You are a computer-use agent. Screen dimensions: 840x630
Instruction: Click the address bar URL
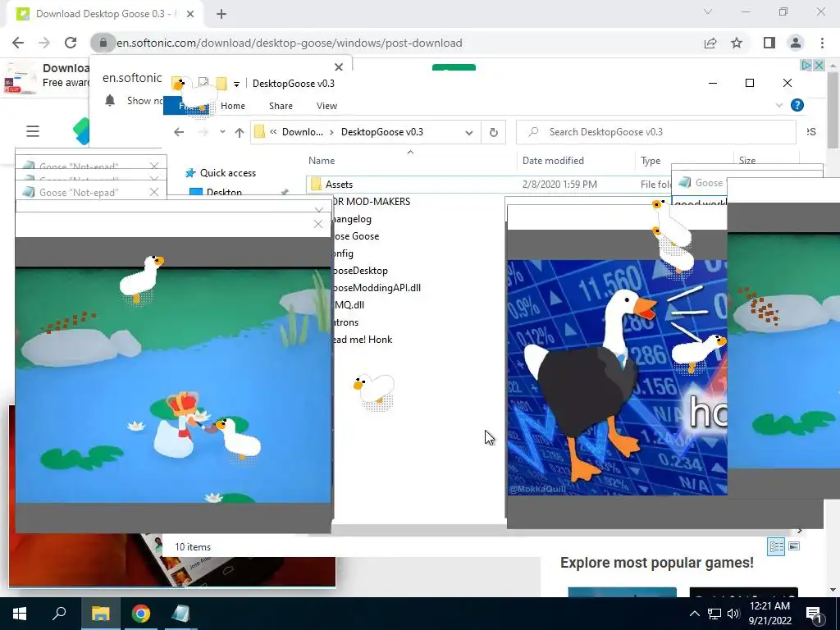(290, 43)
